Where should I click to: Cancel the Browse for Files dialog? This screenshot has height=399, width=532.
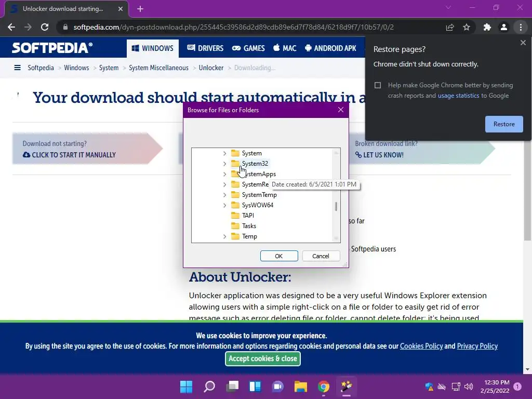321,256
